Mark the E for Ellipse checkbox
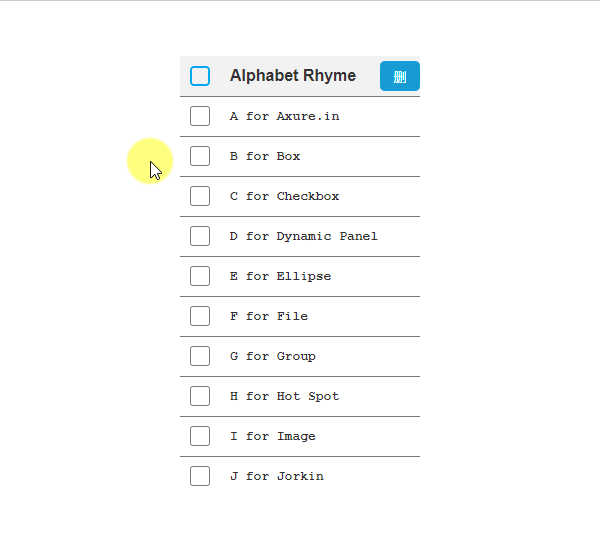This screenshot has width=600, height=550. click(200, 276)
